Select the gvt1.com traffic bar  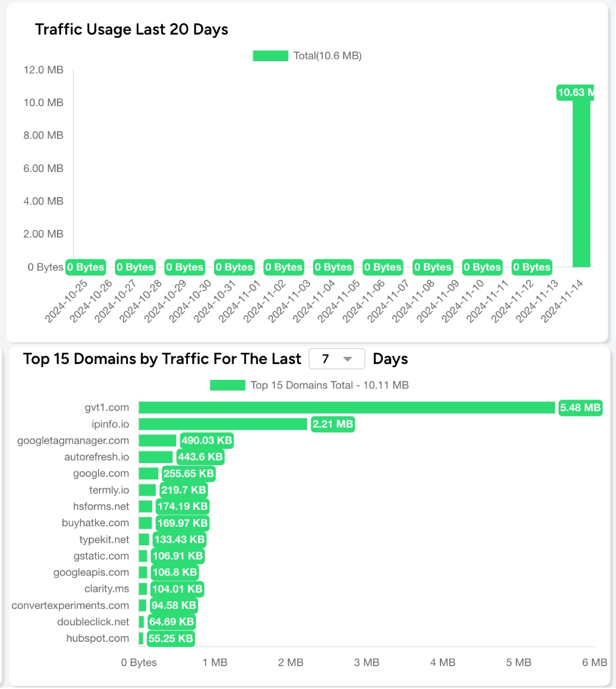click(x=346, y=408)
